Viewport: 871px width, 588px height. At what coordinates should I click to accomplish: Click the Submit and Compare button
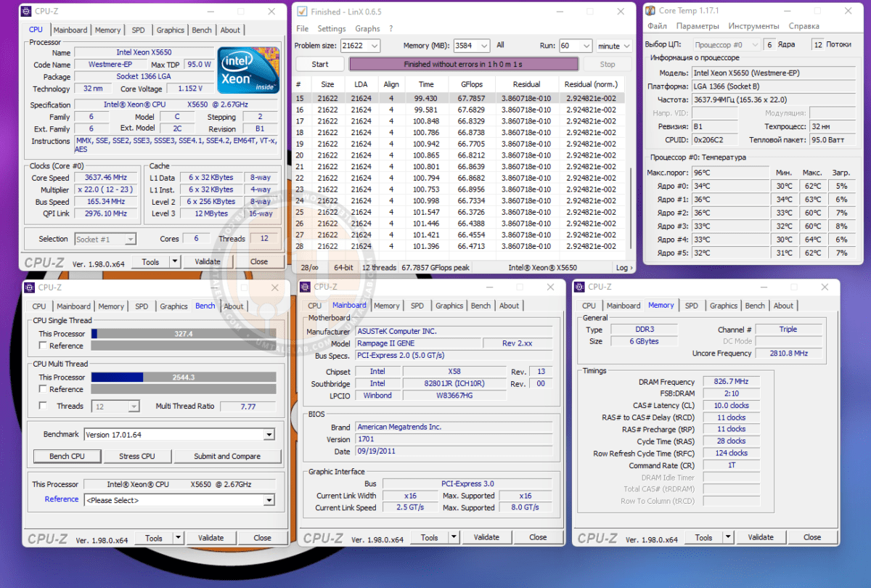227,457
